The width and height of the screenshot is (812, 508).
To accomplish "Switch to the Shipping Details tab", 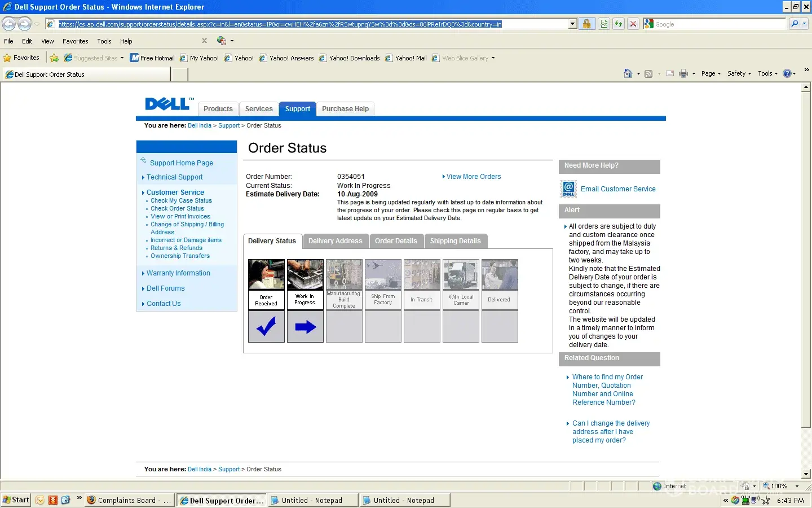I will (x=456, y=241).
